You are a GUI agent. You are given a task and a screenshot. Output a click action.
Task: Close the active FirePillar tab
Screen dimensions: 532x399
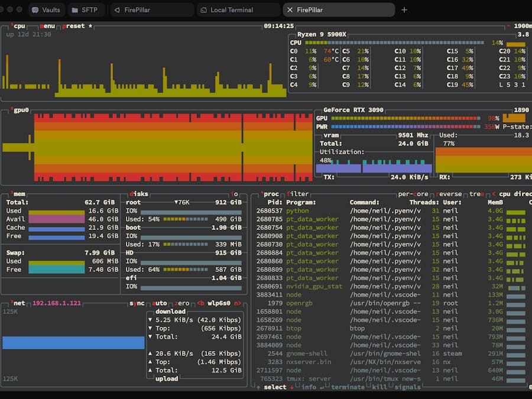pyautogui.click(x=289, y=10)
